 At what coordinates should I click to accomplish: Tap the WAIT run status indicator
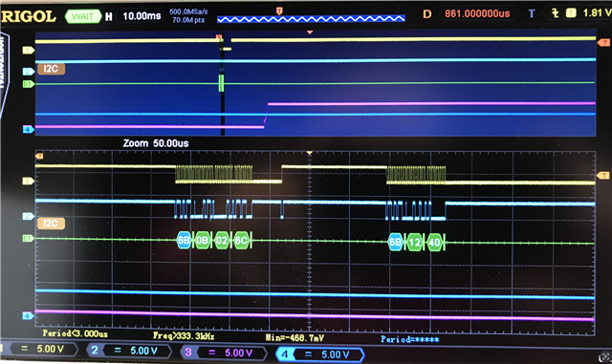[x=83, y=16]
